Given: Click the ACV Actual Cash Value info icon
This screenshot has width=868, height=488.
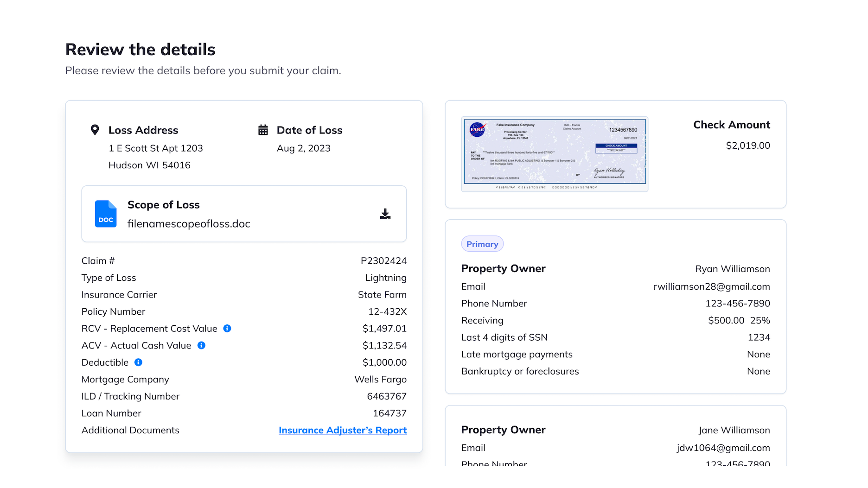Looking at the screenshot, I should pyautogui.click(x=201, y=345).
